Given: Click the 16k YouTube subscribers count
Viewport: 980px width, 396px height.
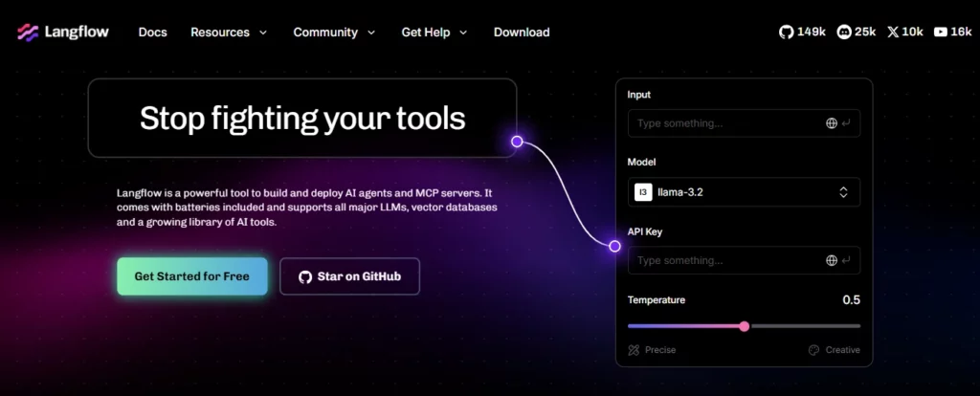Looking at the screenshot, I should click(961, 33).
